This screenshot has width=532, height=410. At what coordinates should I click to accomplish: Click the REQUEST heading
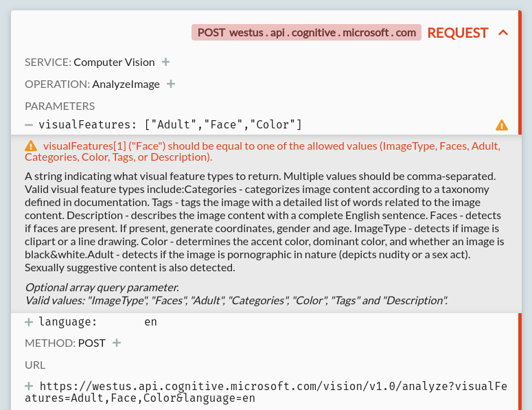457,32
